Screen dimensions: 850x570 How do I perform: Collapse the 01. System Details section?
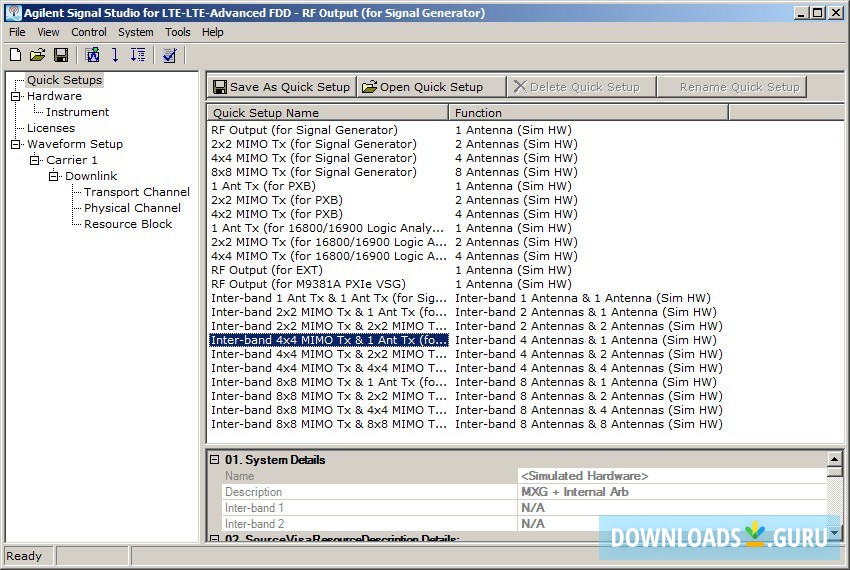click(x=214, y=460)
